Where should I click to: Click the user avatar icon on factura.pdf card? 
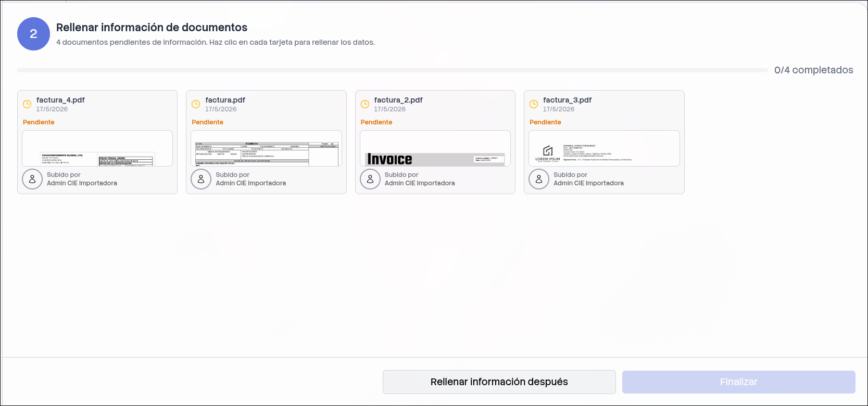pos(201,179)
